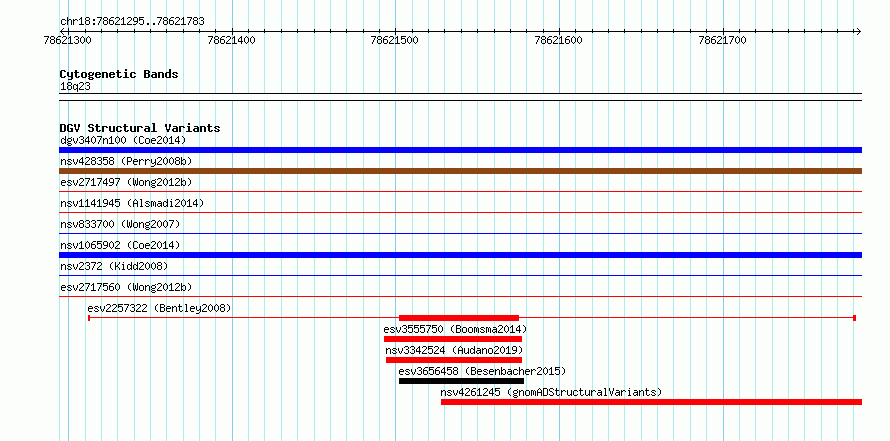Select the brown nsv428358 variant bar

pyautogui.click(x=460, y=171)
